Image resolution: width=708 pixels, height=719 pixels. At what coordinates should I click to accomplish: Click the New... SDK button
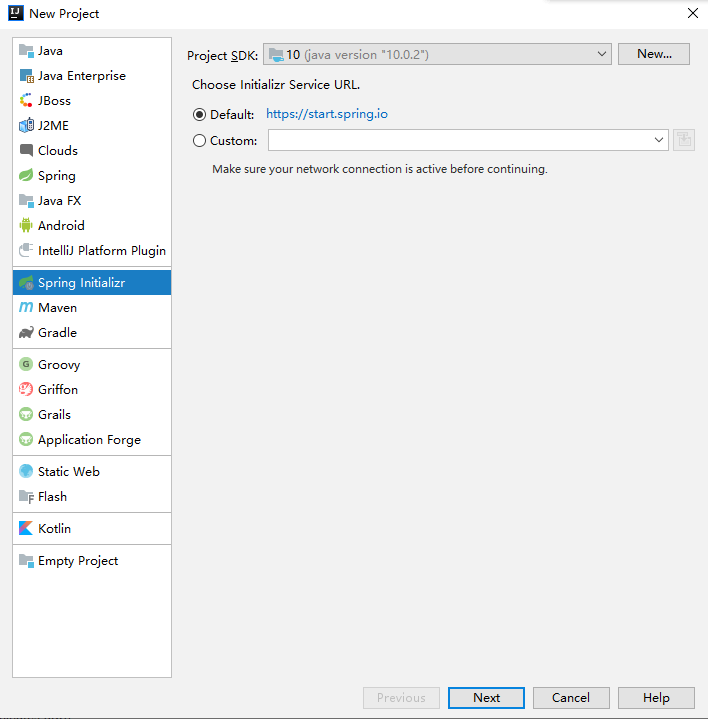654,54
